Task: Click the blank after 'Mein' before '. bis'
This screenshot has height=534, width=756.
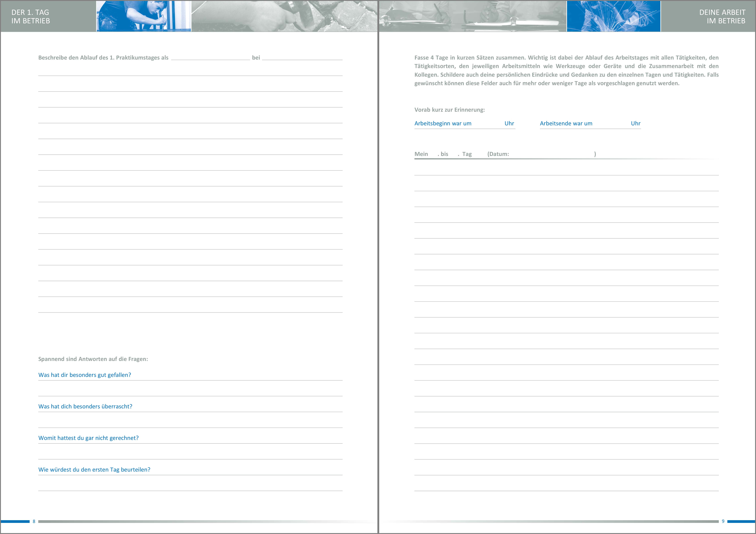Action: click(433, 154)
